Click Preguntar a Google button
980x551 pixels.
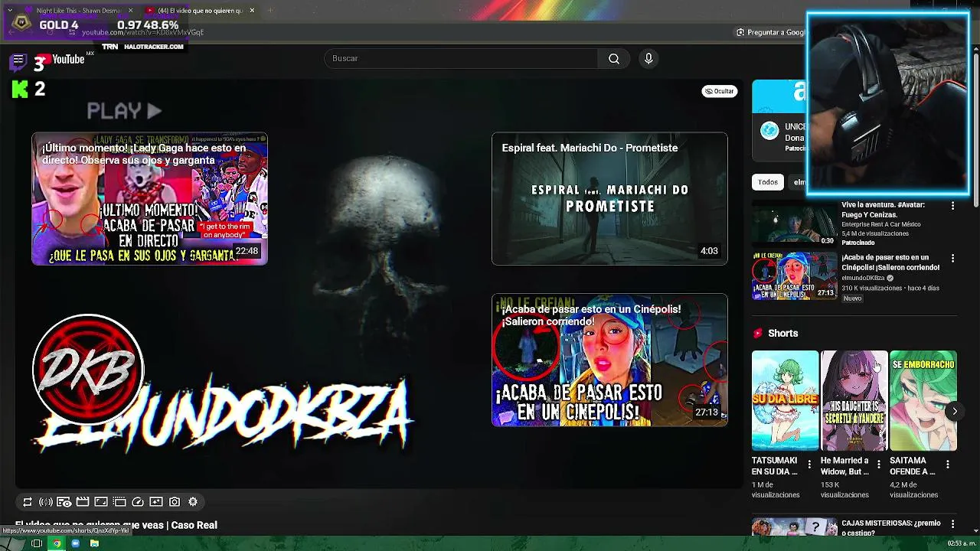tap(770, 32)
